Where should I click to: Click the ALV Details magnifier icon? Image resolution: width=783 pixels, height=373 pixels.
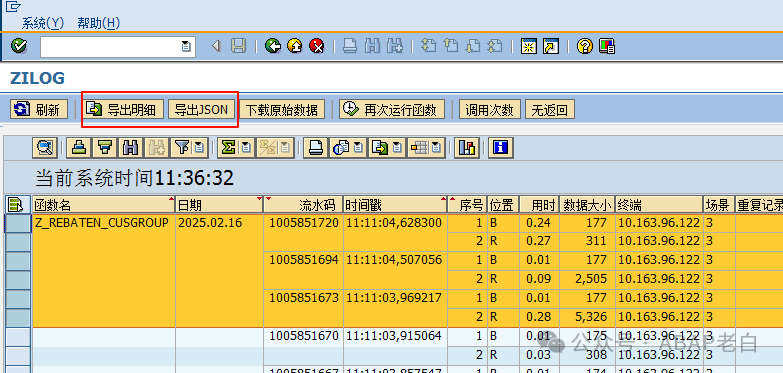coord(45,148)
